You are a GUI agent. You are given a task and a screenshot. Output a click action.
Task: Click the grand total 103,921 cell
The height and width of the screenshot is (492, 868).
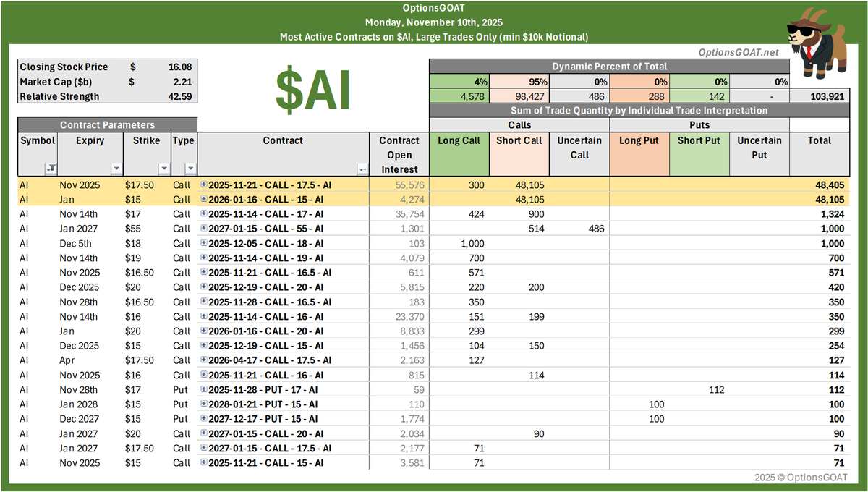[820, 96]
